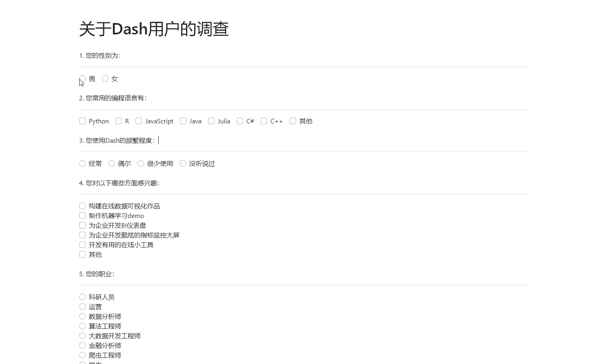604x364 pixels.
Task: Click question text 2. 您常用的编程语言有:
Action: (x=113, y=98)
